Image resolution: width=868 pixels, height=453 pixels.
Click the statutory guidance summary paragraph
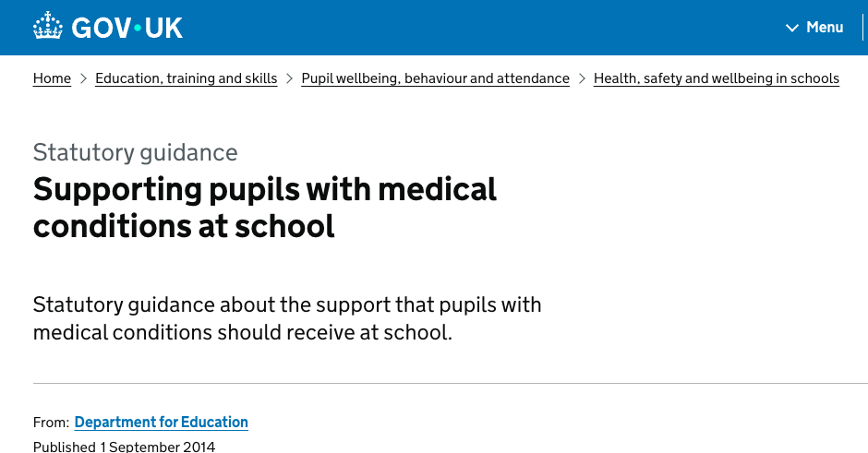pyautogui.click(x=286, y=317)
